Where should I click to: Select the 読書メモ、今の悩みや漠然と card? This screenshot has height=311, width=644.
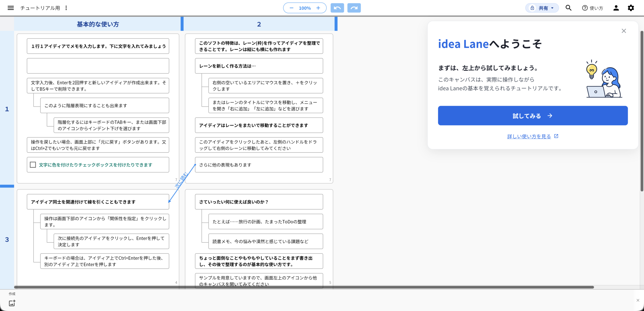pyautogui.click(x=266, y=241)
